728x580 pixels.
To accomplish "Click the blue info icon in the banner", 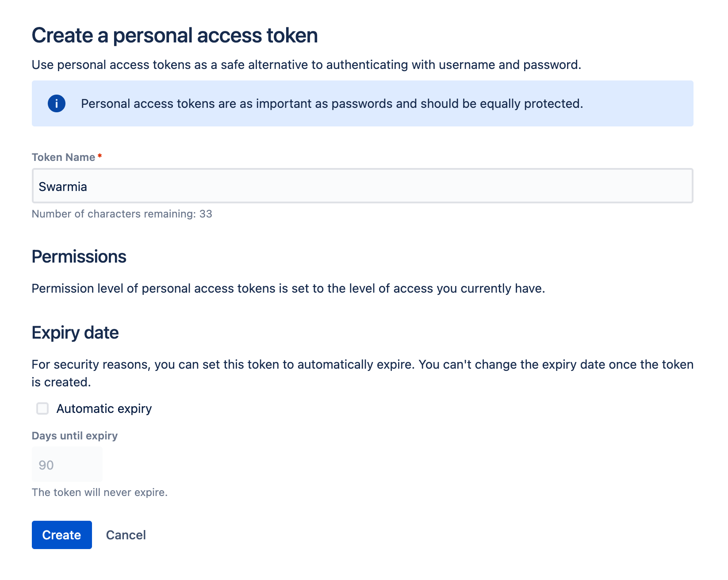I will pos(57,103).
